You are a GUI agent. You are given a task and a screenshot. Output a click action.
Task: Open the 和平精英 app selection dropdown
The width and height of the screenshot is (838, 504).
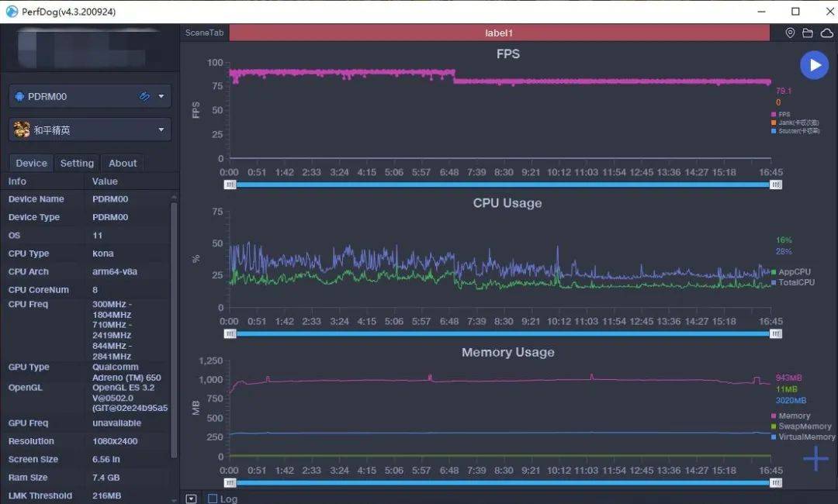(x=161, y=130)
